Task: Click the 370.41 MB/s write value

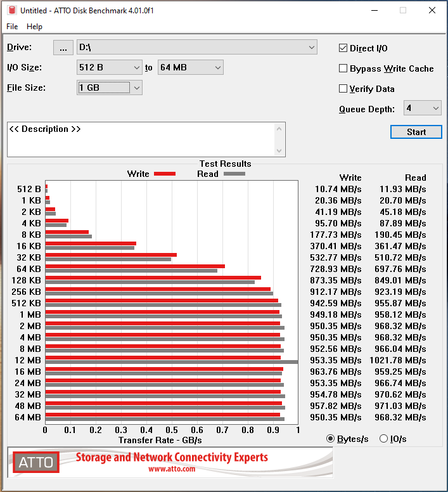Action: point(335,246)
